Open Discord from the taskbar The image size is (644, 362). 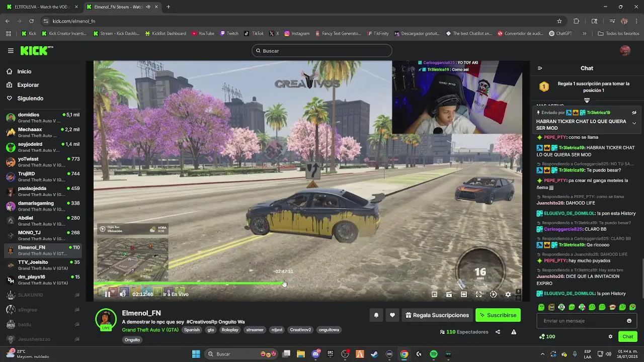tap(315, 354)
